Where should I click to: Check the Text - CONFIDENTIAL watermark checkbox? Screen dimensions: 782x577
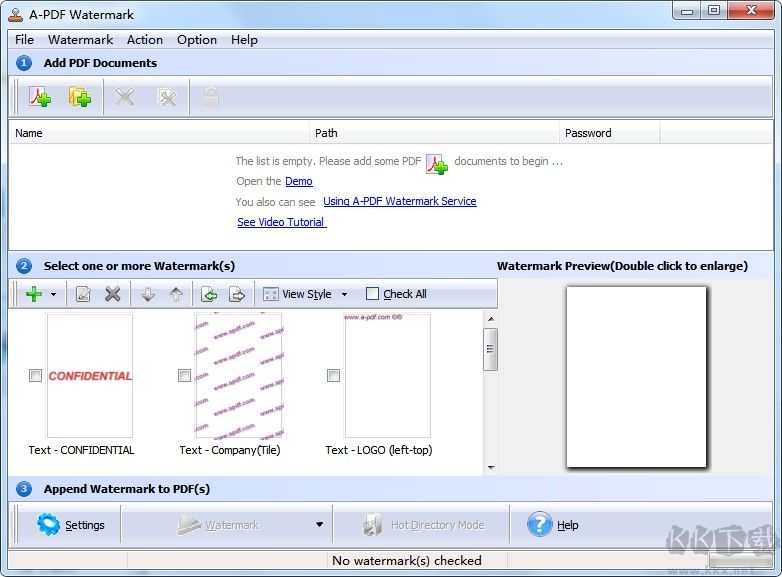(35, 376)
